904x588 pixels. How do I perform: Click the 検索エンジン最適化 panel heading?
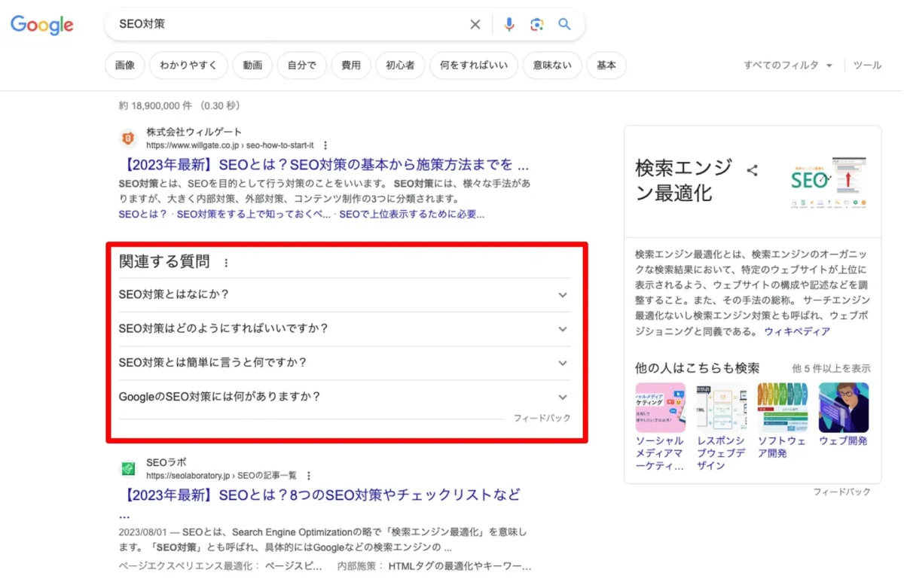(x=684, y=181)
